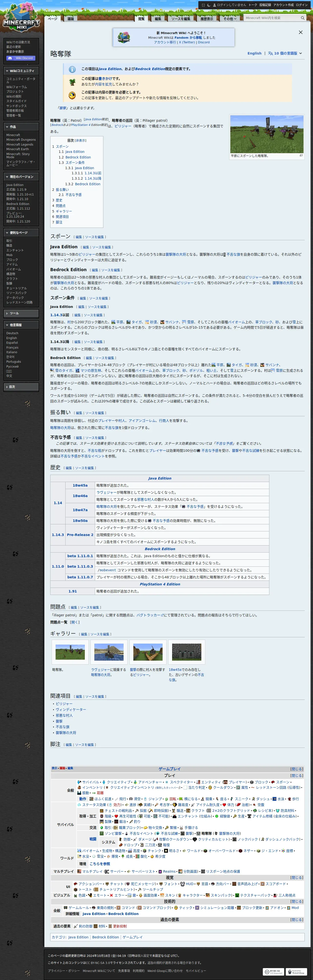Collapse the Wikiコミュニティ sidebar section

coord(21,71)
